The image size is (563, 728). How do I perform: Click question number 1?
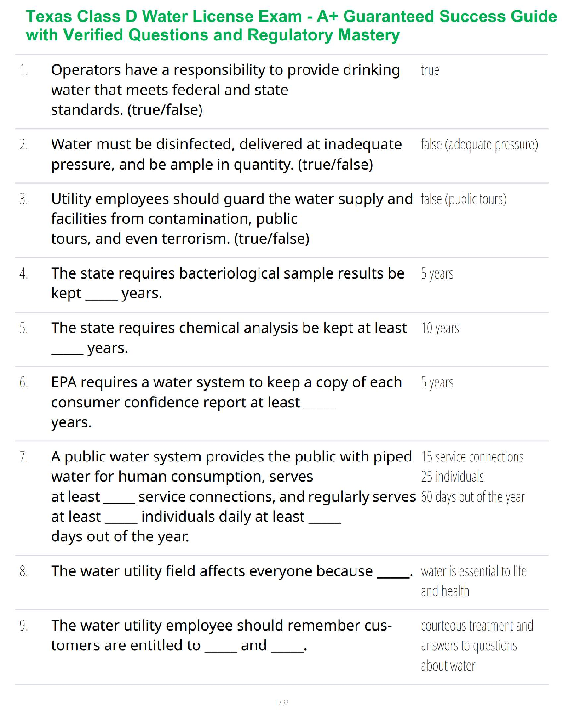pos(24,70)
